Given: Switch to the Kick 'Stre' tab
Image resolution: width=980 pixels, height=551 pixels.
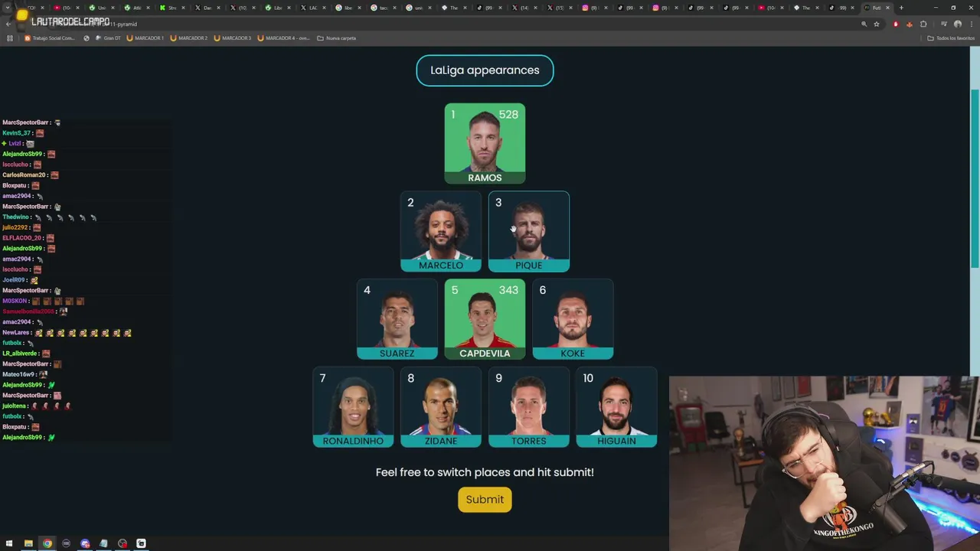Looking at the screenshot, I should pos(171,8).
